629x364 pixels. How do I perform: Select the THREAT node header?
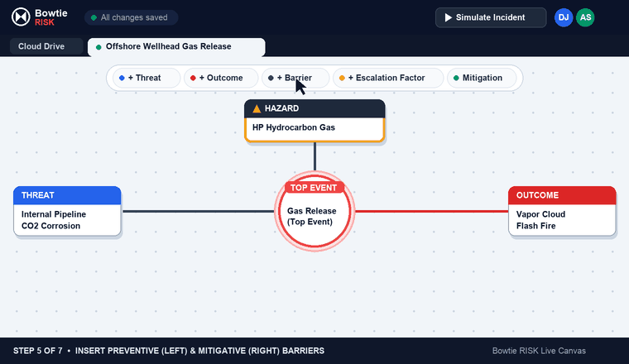(67, 195)
